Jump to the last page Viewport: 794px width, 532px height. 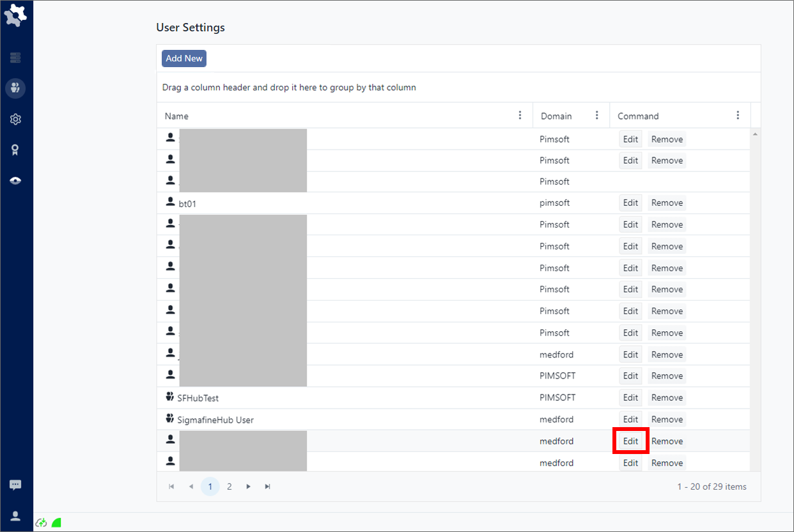(x=268, y=487)
